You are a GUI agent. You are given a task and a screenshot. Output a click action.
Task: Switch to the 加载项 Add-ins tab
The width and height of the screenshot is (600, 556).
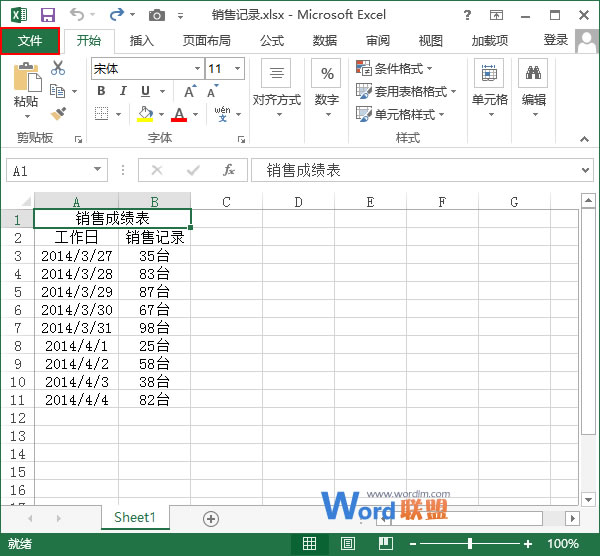490,41
